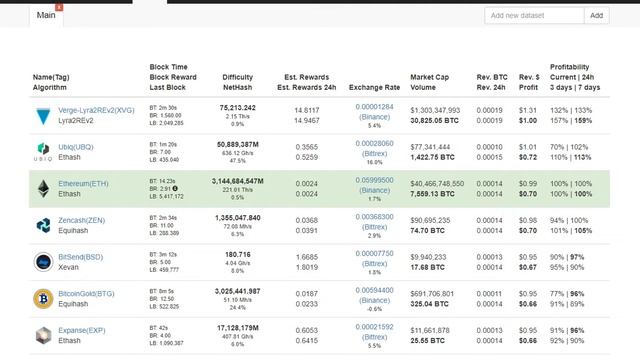This screenshot has height=360, width=640.
Task: Click the Profitability column header
Action: pyautogui.click(x=569, y=67)
